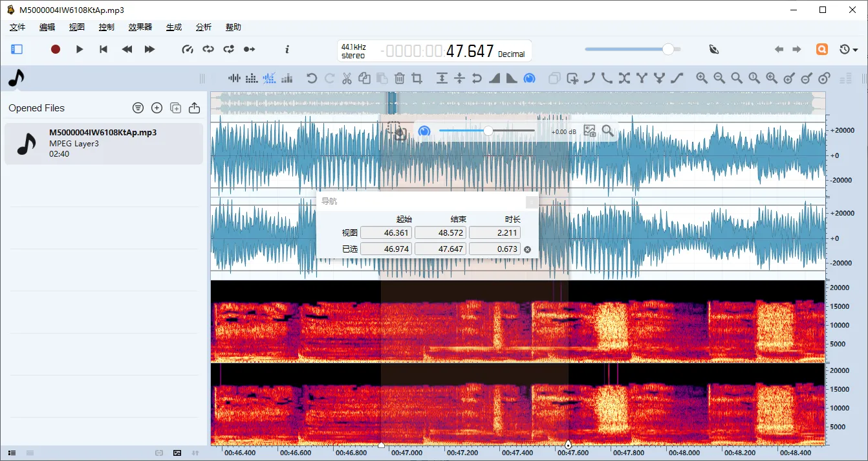Open the file properties info icon
This screenshot has width=868, height=461.
287,49
